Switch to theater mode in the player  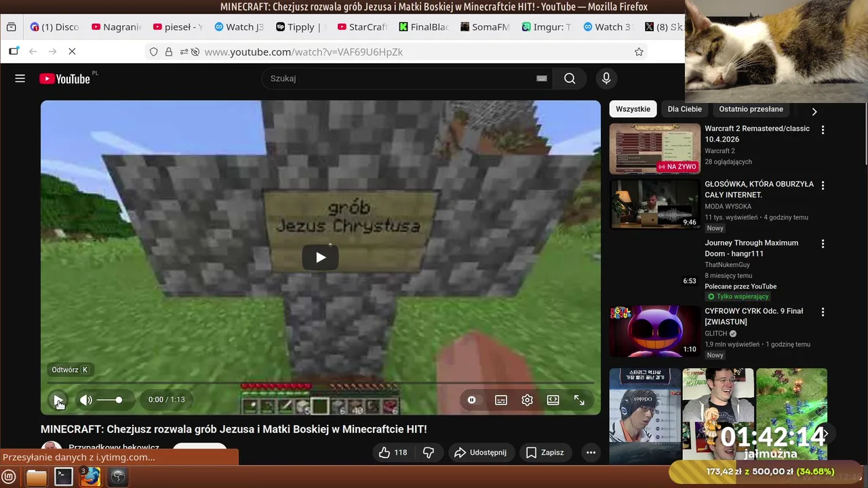point(553,400)
